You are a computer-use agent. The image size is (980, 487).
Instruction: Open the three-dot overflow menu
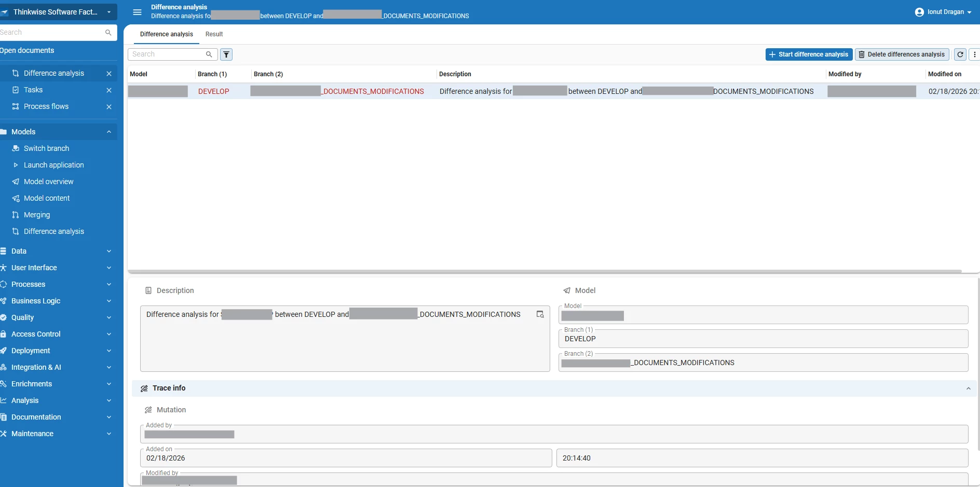point(974,54)
